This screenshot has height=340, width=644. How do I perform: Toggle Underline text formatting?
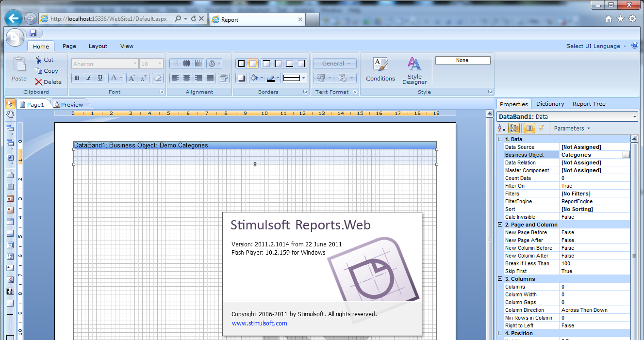coord(100,78)
